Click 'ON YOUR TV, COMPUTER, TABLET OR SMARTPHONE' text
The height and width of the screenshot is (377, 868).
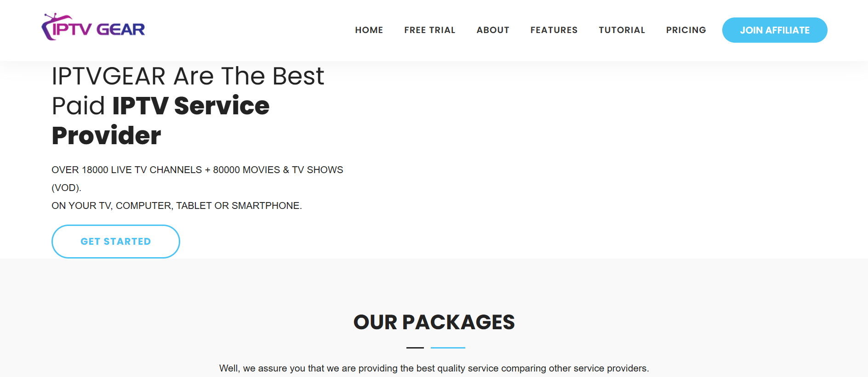click(177, 206)
